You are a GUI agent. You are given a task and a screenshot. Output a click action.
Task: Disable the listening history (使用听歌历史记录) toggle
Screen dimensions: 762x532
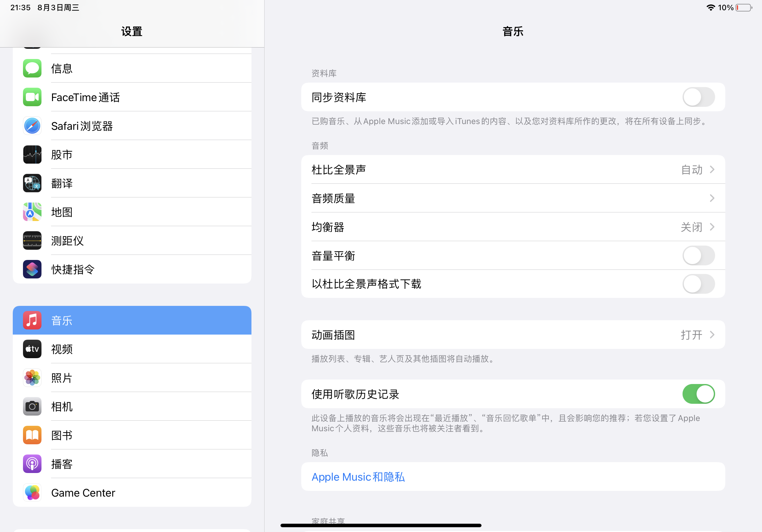tap(698, 394)
